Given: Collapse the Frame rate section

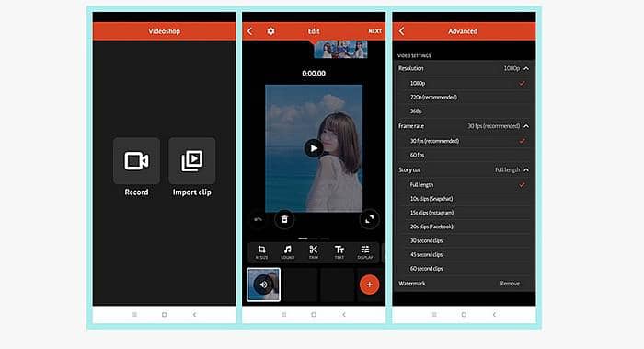Looking at the screenshot, I should tap(526, 126).
